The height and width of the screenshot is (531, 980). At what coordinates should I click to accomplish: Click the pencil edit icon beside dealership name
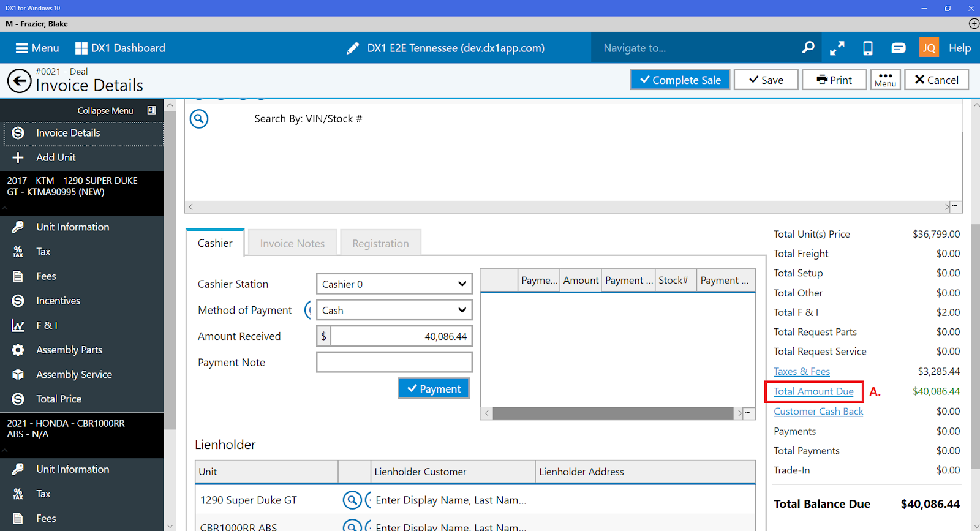[x=353, y=48]
